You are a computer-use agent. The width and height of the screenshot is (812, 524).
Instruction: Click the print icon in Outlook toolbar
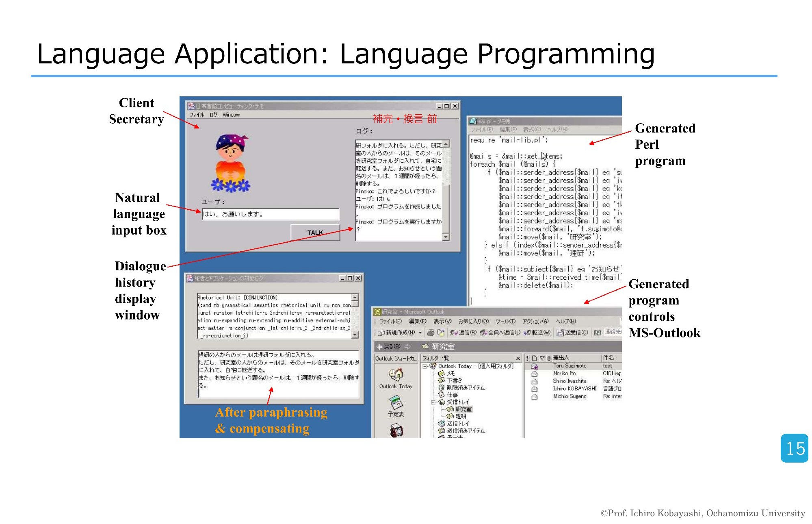pyautogui.click(x=431, y=333)
